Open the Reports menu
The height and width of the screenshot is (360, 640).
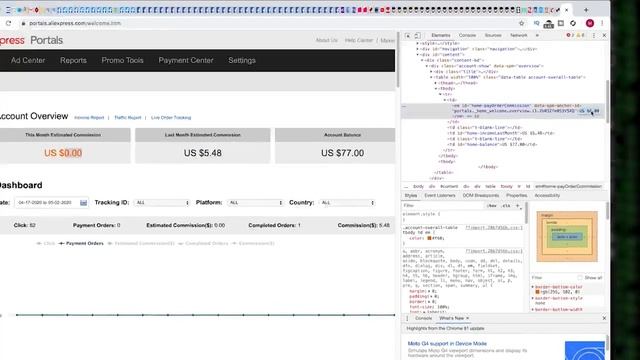pos(73,60)
